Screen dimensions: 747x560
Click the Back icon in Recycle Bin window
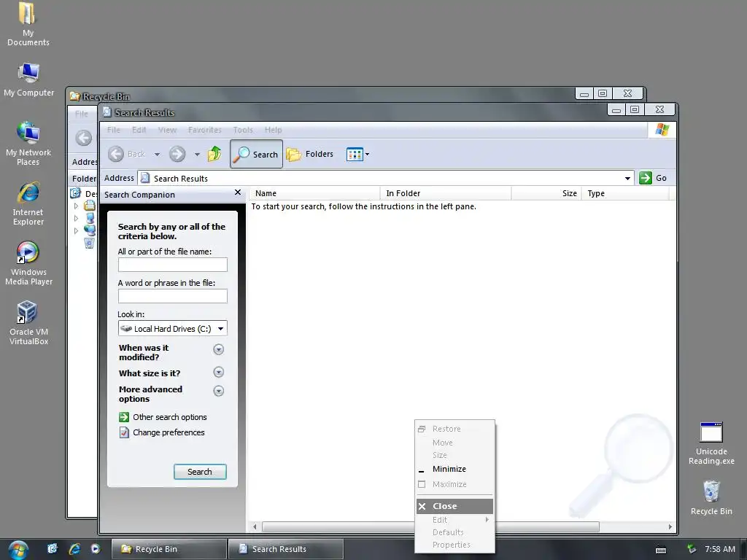pos(84,138)
